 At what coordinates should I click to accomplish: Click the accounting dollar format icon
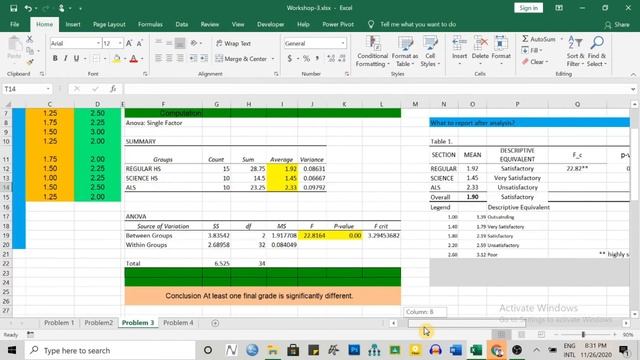290,59
